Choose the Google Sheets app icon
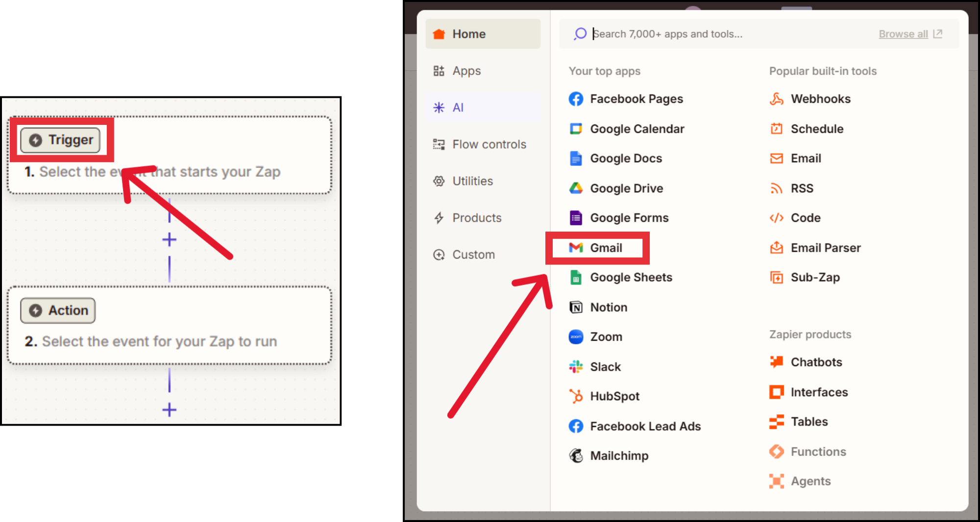Viewport: 980px width, 522px height. [576, 277]
